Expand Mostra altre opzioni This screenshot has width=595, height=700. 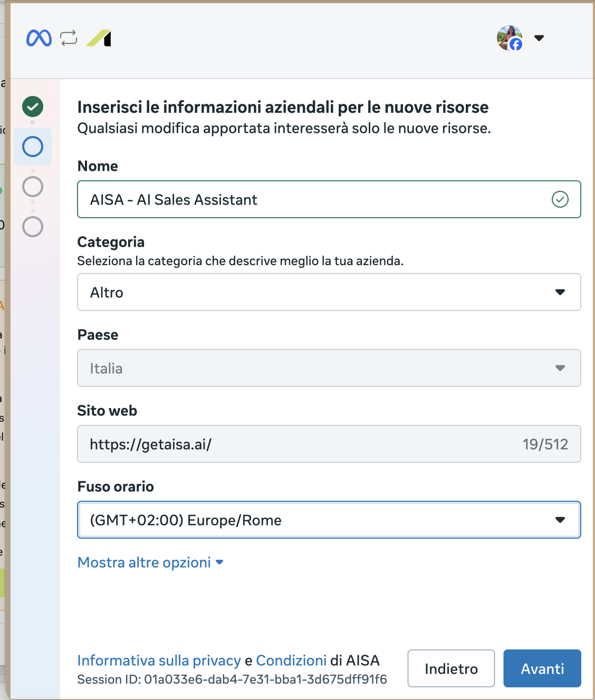pos(150,562)
